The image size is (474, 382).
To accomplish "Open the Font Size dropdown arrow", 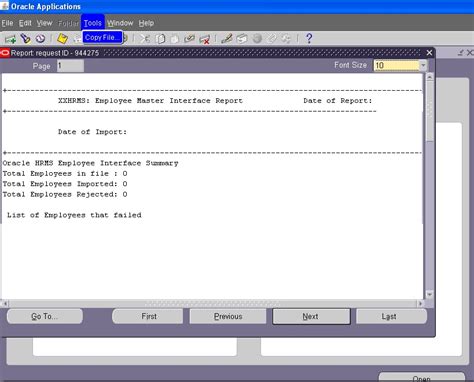I will tap(423, 65).
